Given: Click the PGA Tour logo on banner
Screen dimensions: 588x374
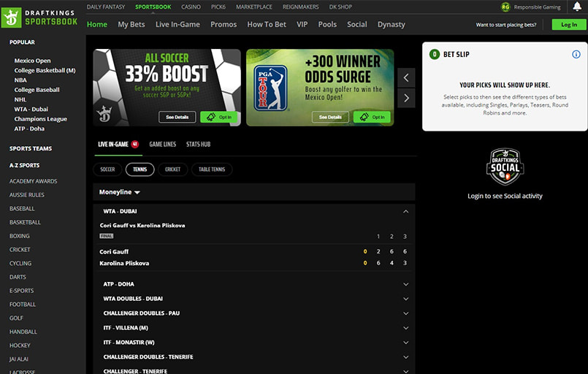Looking at the screenshot, I should [270, 88].
